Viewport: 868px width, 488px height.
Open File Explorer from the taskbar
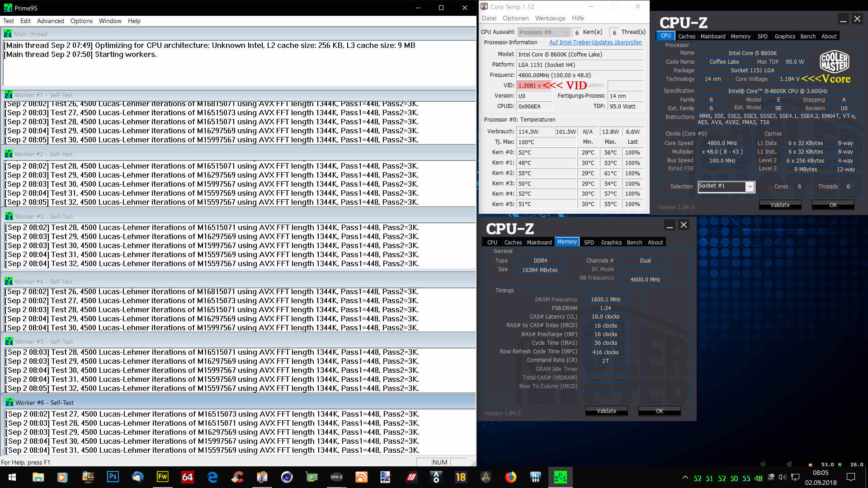click(38, 477)
